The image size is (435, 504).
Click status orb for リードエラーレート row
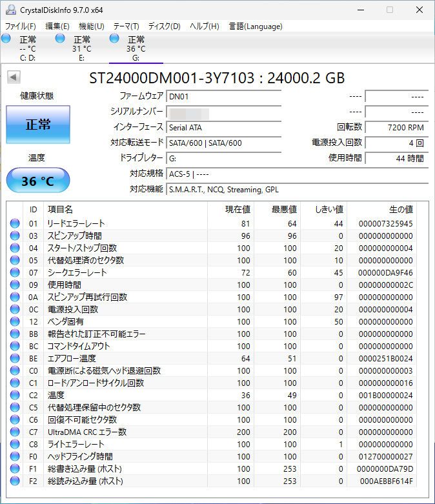pyautogui.click(x=15, y=223)
